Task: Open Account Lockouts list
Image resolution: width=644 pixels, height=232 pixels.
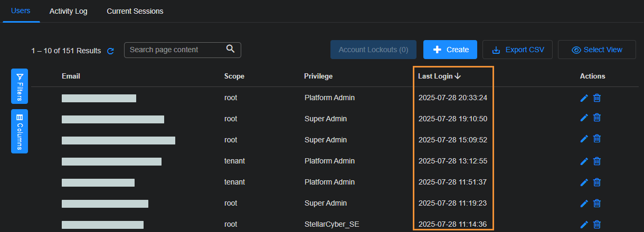Action: (x=373, y=50)
